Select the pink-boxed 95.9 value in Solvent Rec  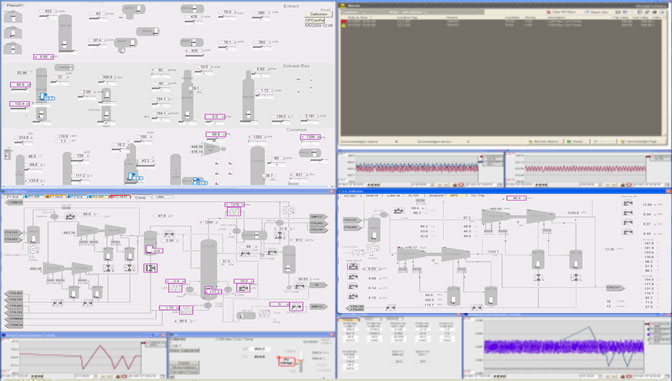21,85
